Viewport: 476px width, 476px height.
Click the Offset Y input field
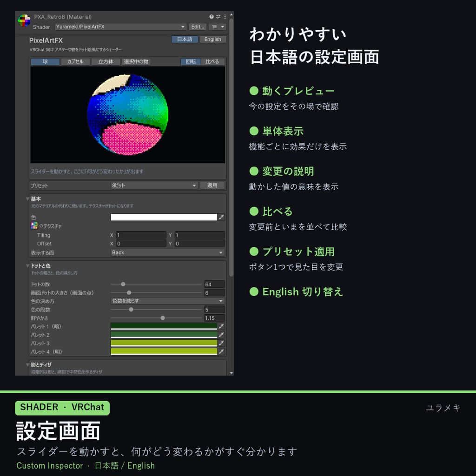click(199, 244)
